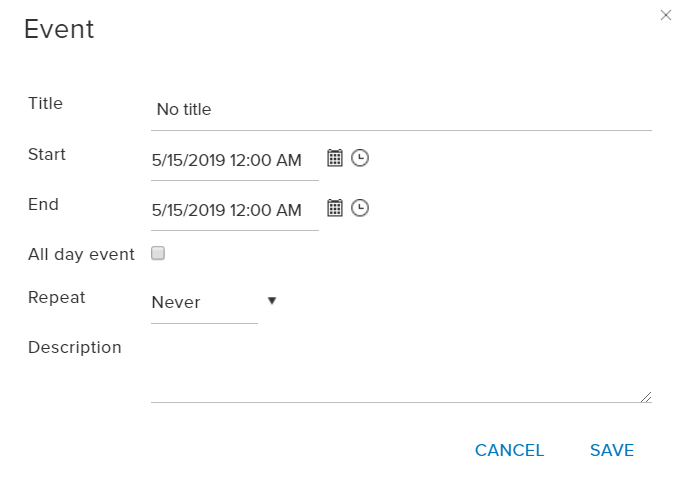Open the Start time clock picker
This screenshot has height=481, width=684.
360,158
